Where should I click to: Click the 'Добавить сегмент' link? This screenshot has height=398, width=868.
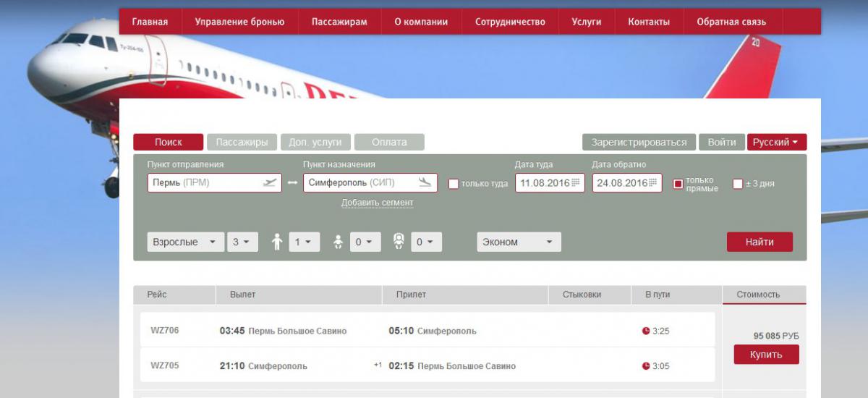[x=377, y=203]
